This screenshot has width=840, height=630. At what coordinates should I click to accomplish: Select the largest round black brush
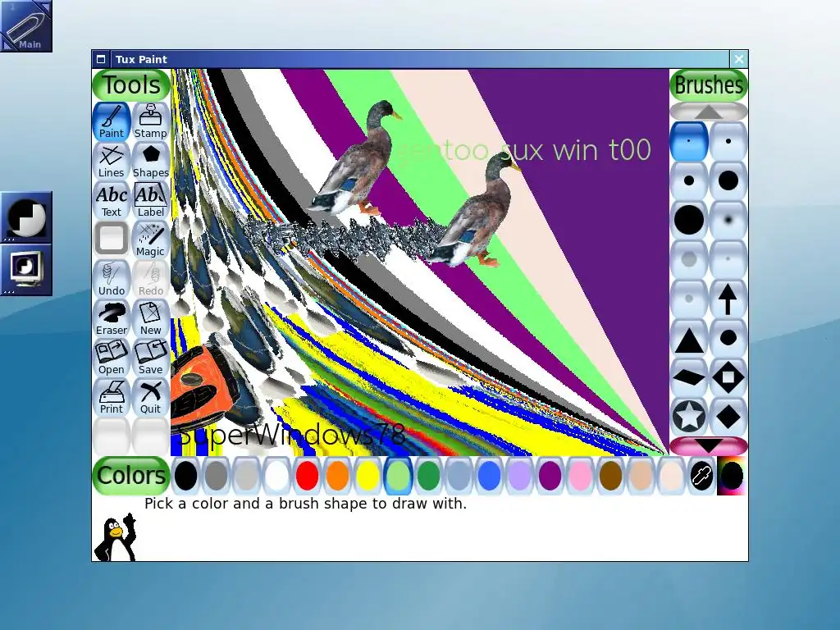[689, 220]
